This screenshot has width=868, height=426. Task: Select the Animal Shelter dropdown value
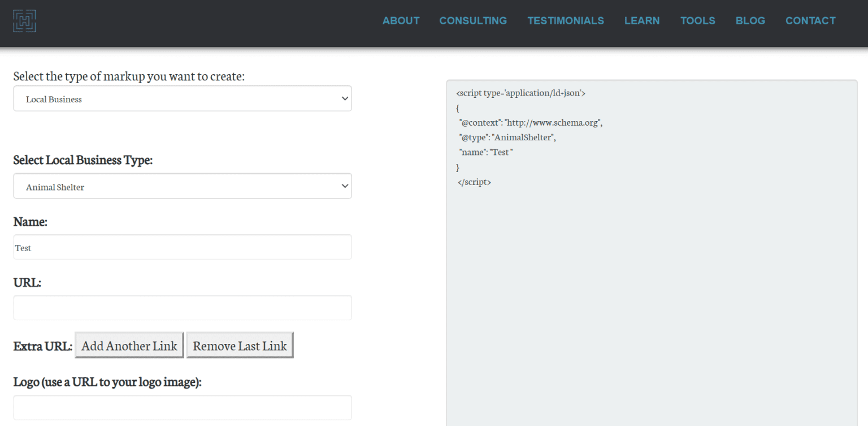pyautogui.click(x=182, y=186)
